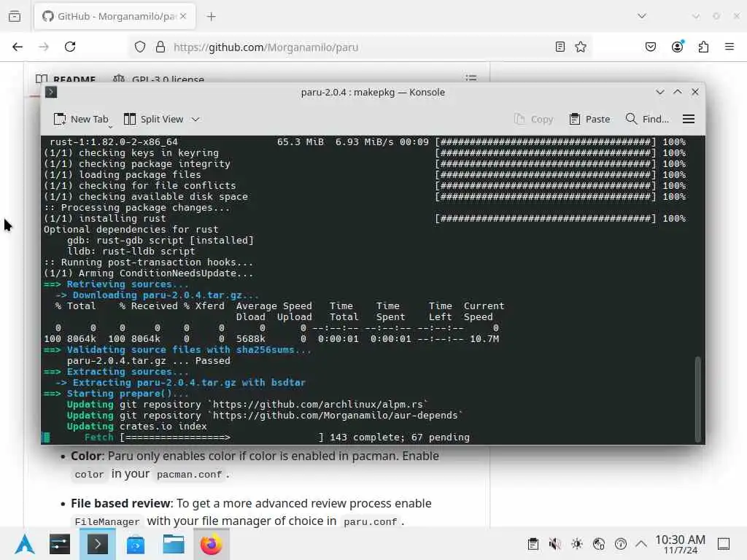
Task: Open Firefox recent browsing view button
Action: (x=15, y=16)
